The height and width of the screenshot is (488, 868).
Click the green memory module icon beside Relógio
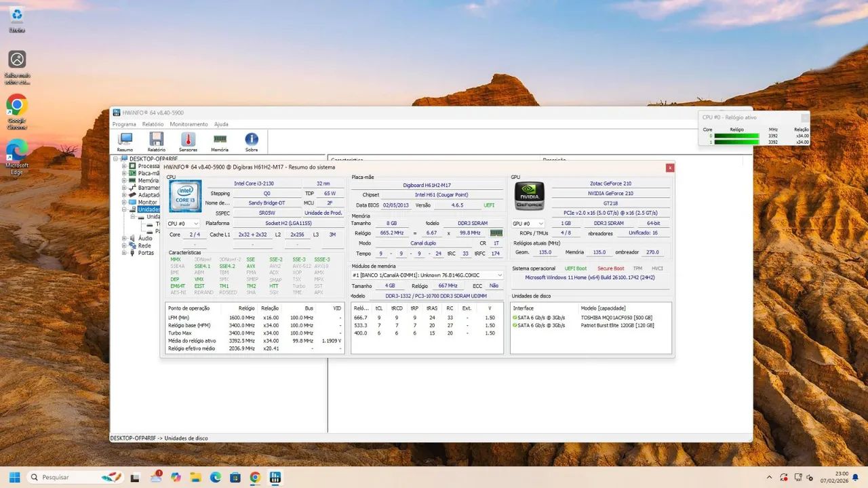coord(496,232)
